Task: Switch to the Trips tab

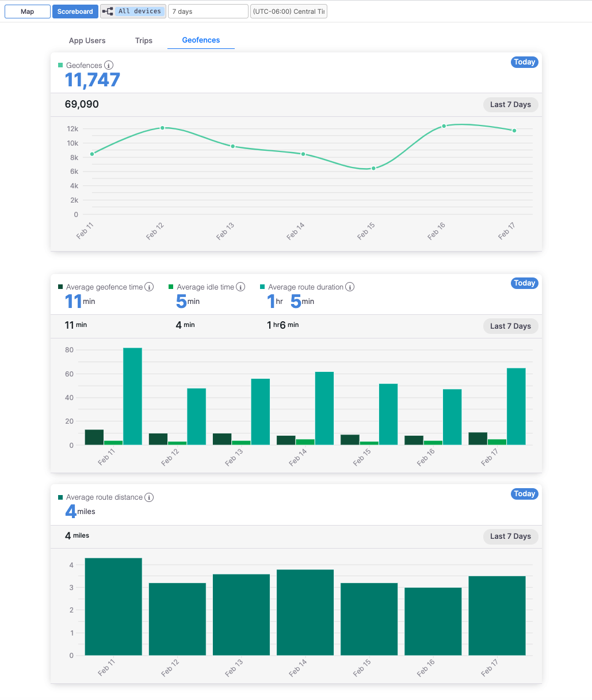Action: [x=143, y=40]
